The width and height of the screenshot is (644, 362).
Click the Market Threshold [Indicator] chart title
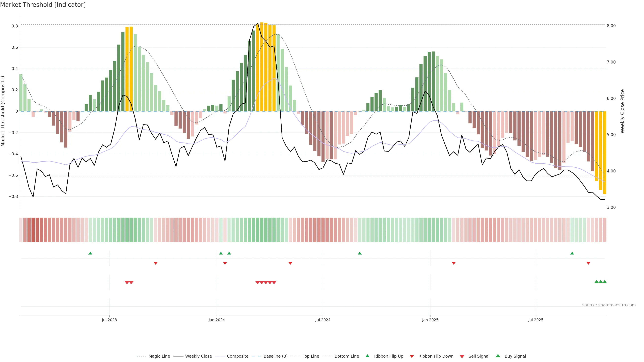pyautogui.click(x=43, y=5)
